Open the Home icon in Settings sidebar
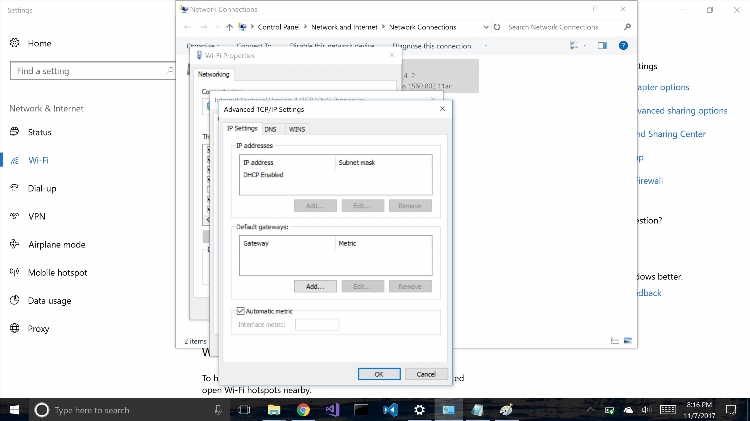The width and height of the screenshot is (750, 421). tap(15, 43)
